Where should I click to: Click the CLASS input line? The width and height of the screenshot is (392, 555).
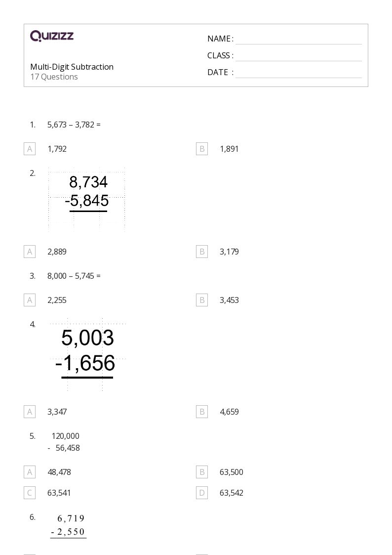(298, 56)
